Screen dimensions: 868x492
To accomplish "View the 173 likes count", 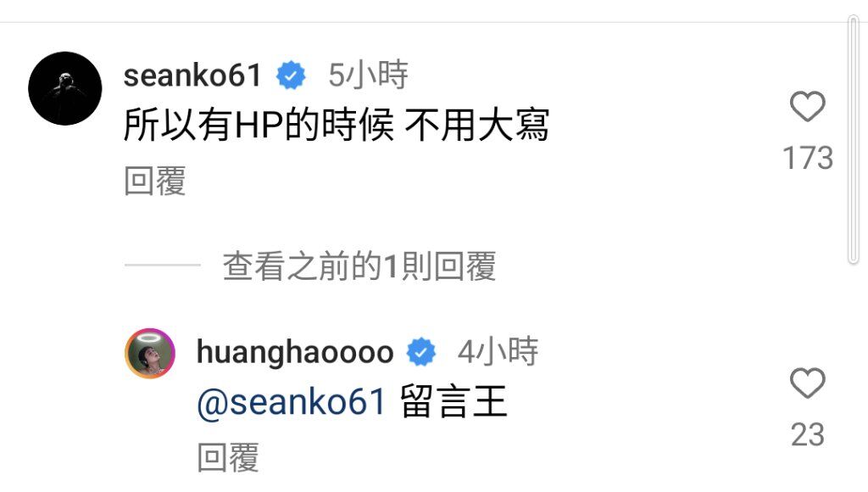I will coord(808,158).
